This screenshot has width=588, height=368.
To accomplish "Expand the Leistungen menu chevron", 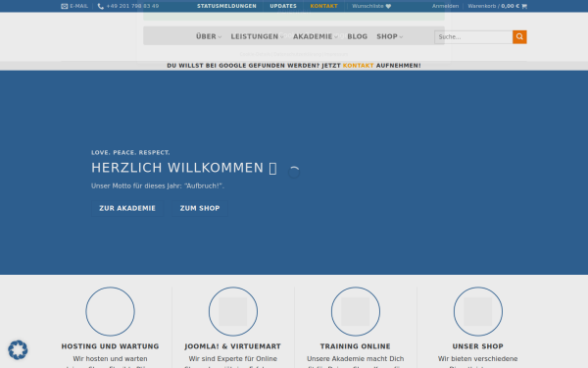I will point(281,37).
